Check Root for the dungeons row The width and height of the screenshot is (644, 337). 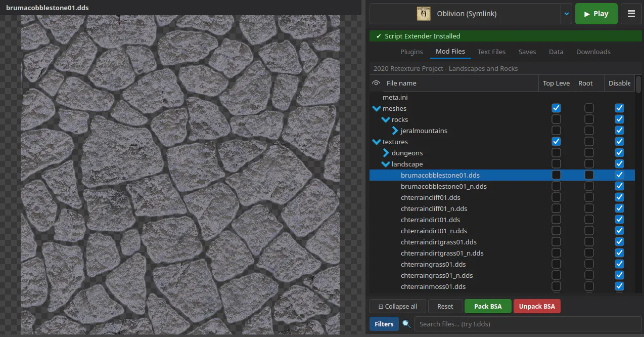(589, 153)
